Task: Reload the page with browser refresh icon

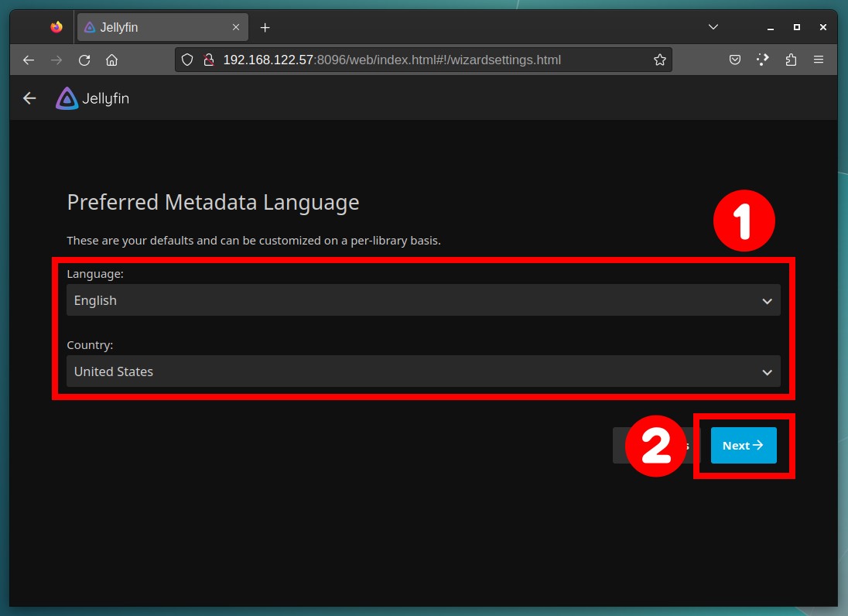Action: pos(84,60)
